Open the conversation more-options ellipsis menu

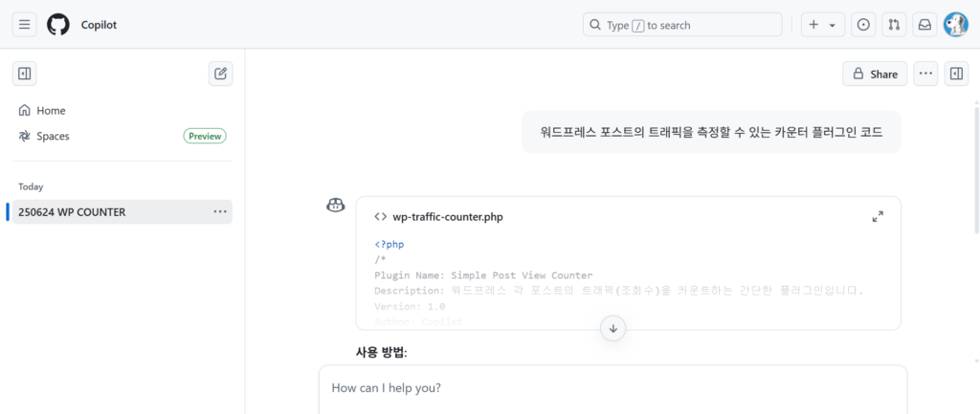(925, 74)
